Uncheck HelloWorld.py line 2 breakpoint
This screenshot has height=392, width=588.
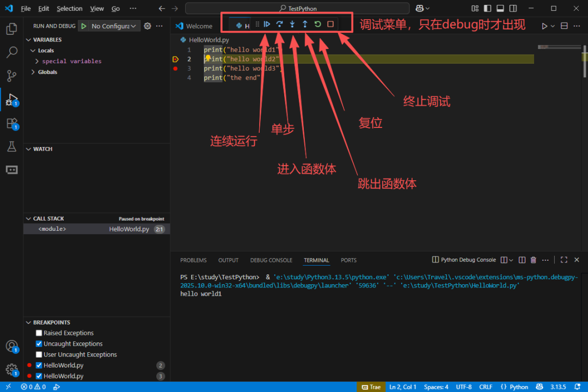tap(39, 365)
